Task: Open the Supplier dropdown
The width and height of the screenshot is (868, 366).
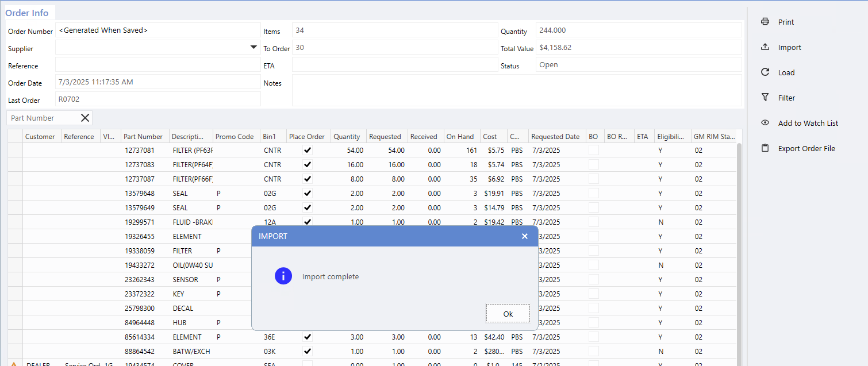Action: [254, 48]
